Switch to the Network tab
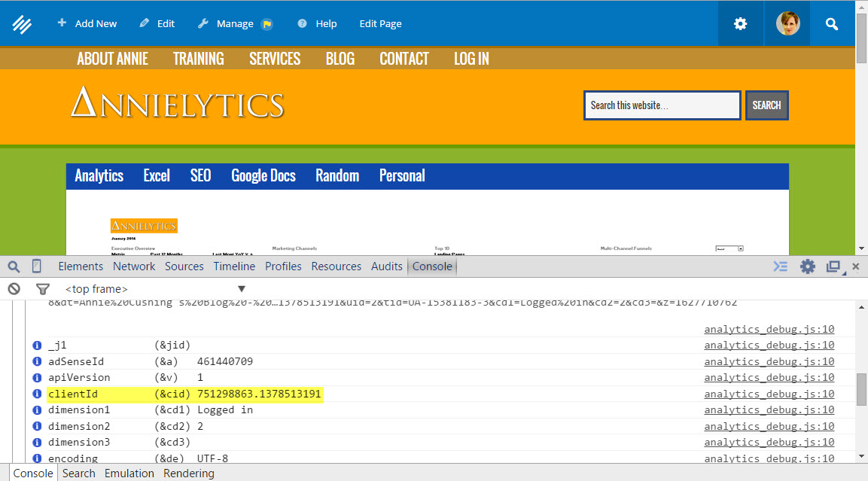This screenshot has height=481, width=868. 134,266
